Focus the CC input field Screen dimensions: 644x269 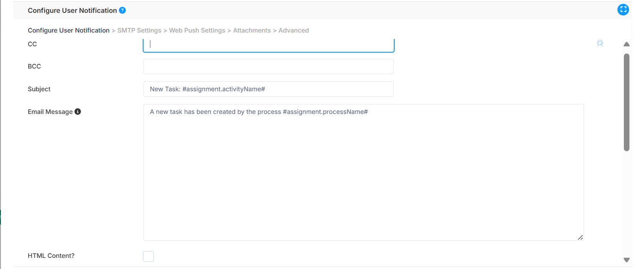click(x=269, y=45)
